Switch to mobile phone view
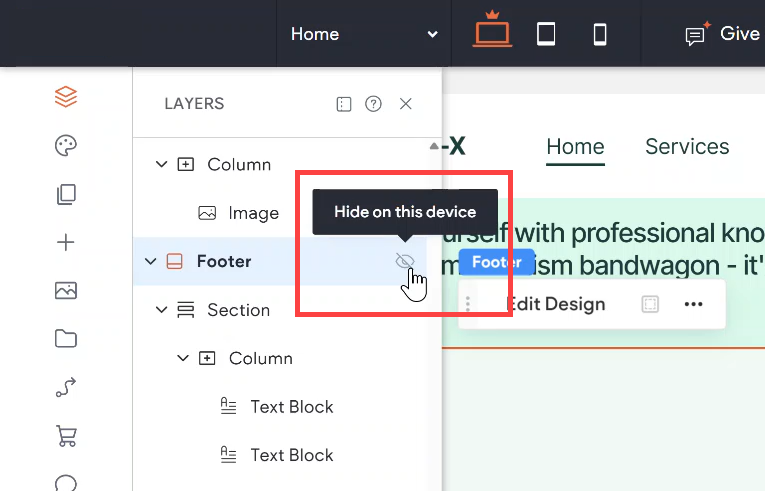The height and width of the screenshot is (491, 765). 600,34
